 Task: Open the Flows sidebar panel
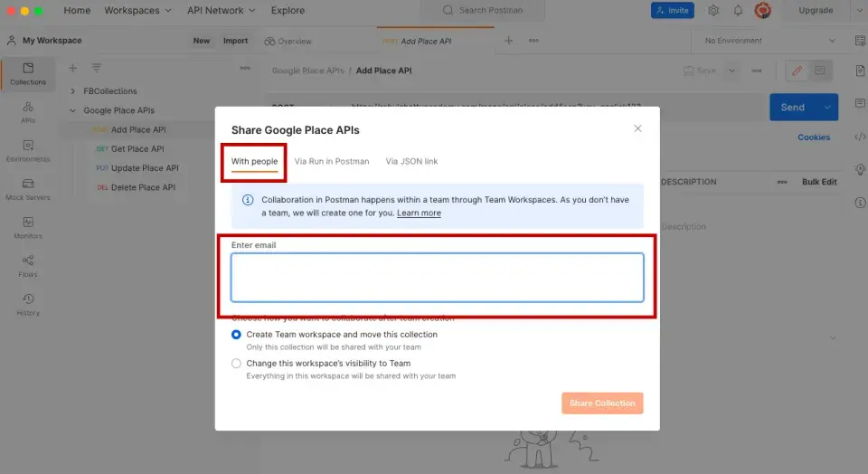[28, 266]
